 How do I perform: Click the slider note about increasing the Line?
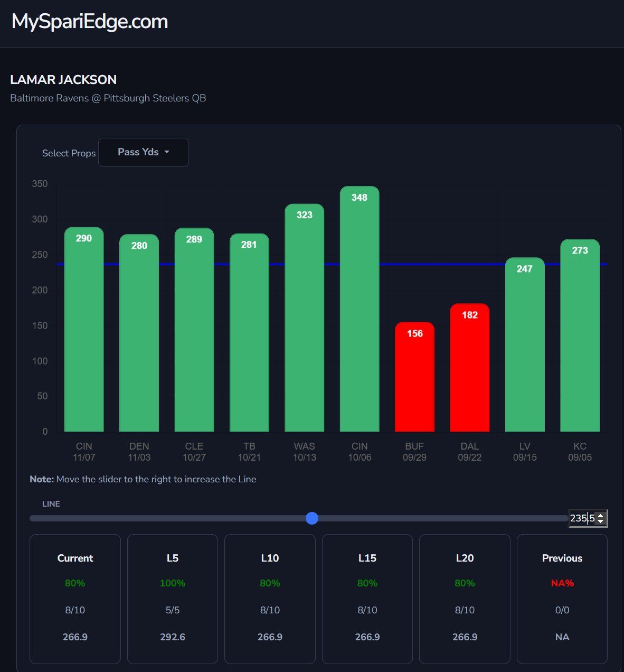point(143,479)
